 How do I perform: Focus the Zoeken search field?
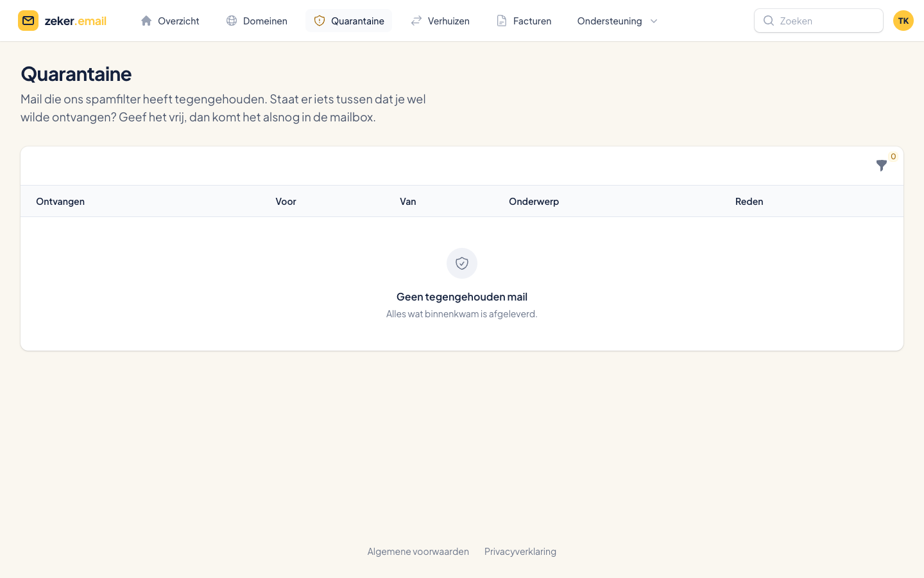pyautogui.click(x=819, y=21)
